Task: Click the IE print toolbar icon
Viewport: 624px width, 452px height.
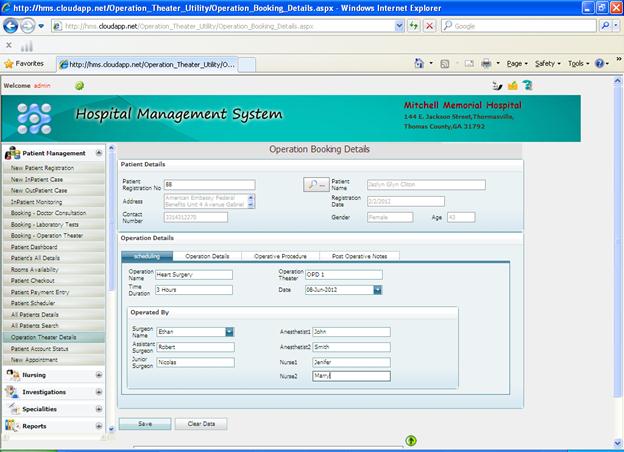Action: [x=485, y=63]
